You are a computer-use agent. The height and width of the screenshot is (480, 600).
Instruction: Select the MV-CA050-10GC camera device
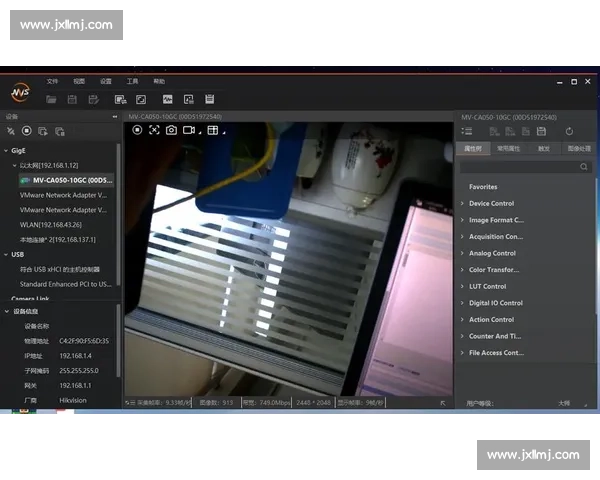(66, 180)
